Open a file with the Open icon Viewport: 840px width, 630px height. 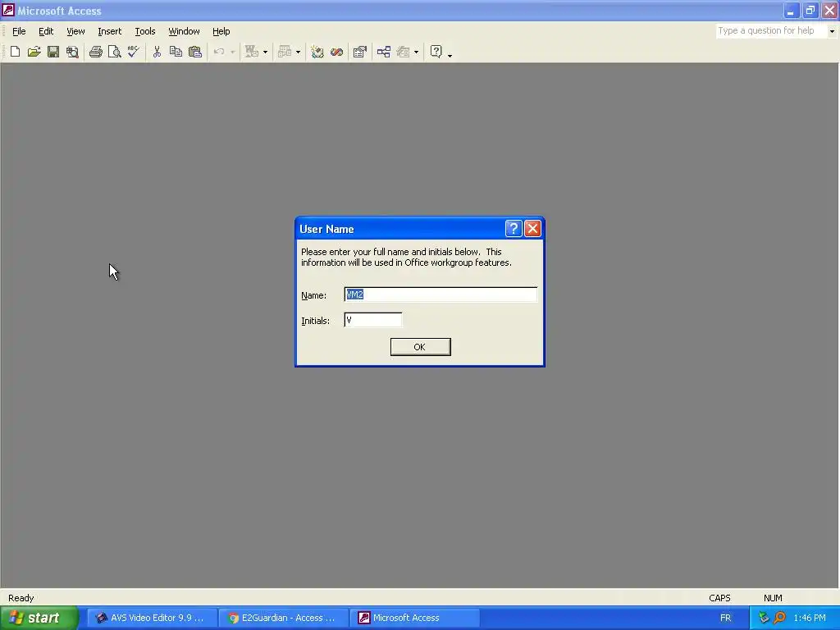(34, 52)
